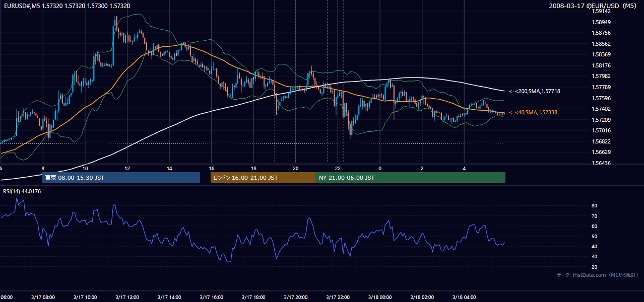Click price axis label 1.57016
Viewport: 644px width, 302px height.
click(602, 130)
